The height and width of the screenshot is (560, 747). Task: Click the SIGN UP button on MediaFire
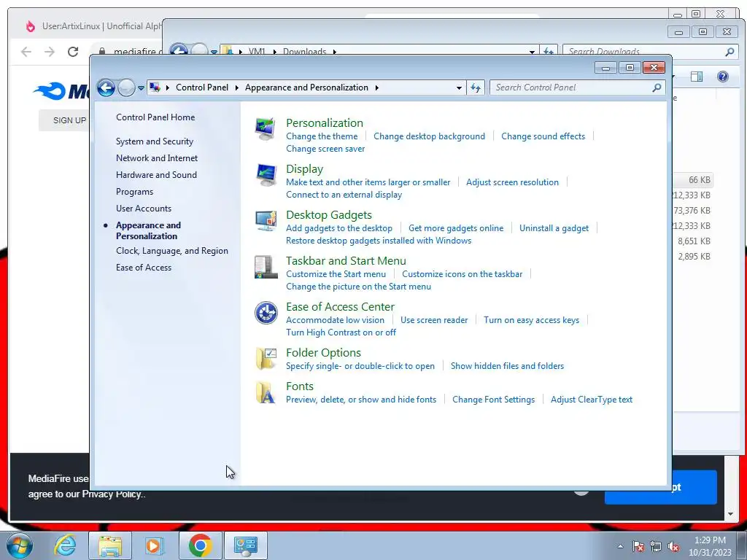(x=69, y=120)
